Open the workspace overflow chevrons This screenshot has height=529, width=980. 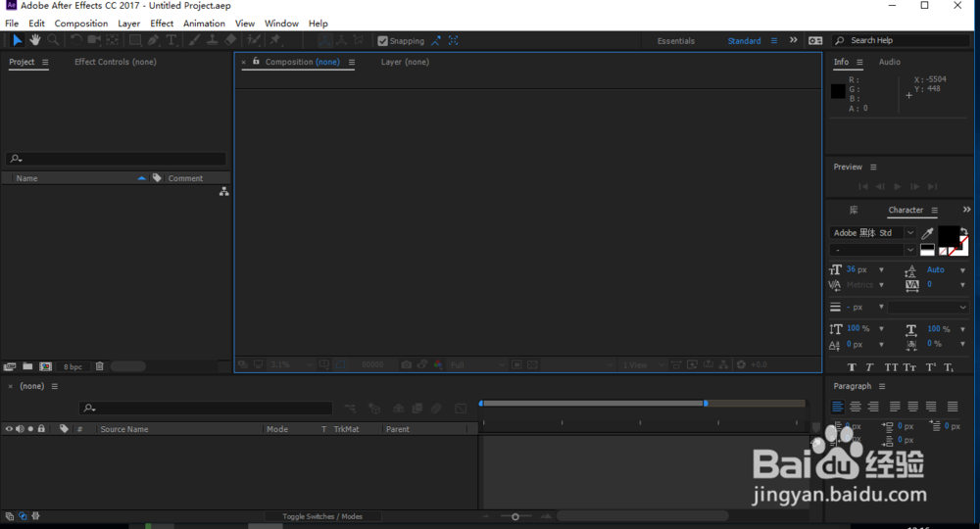[793, 40]
